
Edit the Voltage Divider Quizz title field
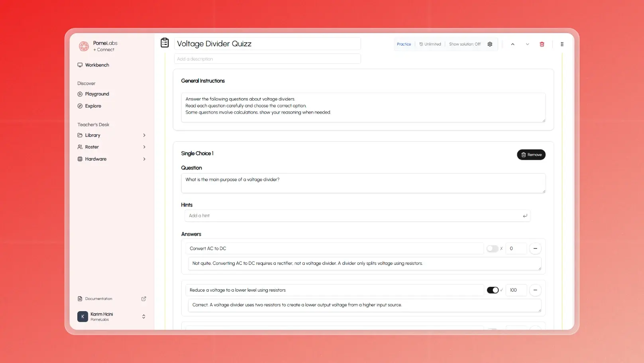[x=267, y=44]
